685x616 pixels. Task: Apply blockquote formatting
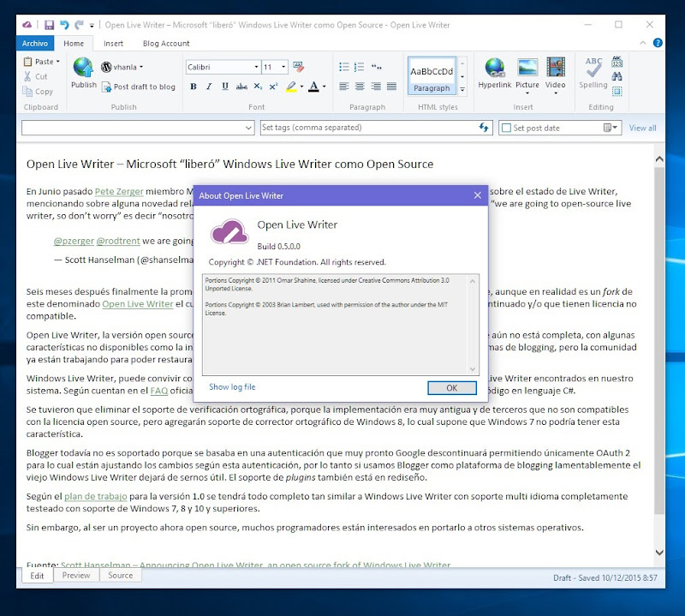tap(376, 67)
